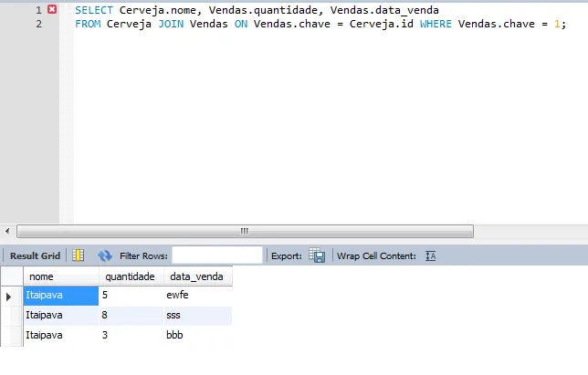Click the horizontal scrollbar thumb in editor

245,231
